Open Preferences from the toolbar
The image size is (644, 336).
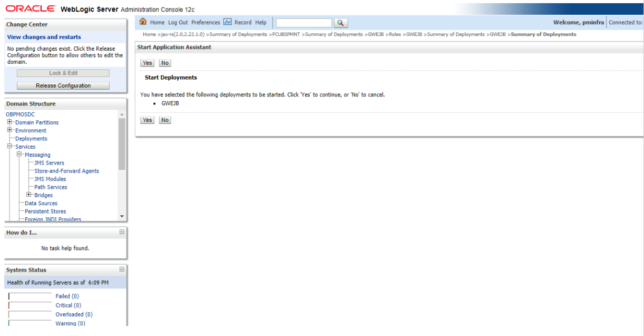coord(206,23)
